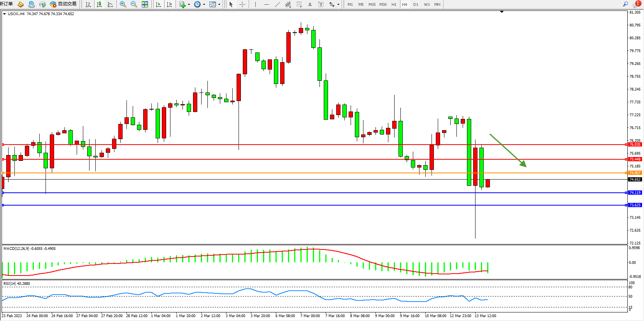644x321 pixels.
Task: Switch to the D1 timeframe
Action: (416, 4)
